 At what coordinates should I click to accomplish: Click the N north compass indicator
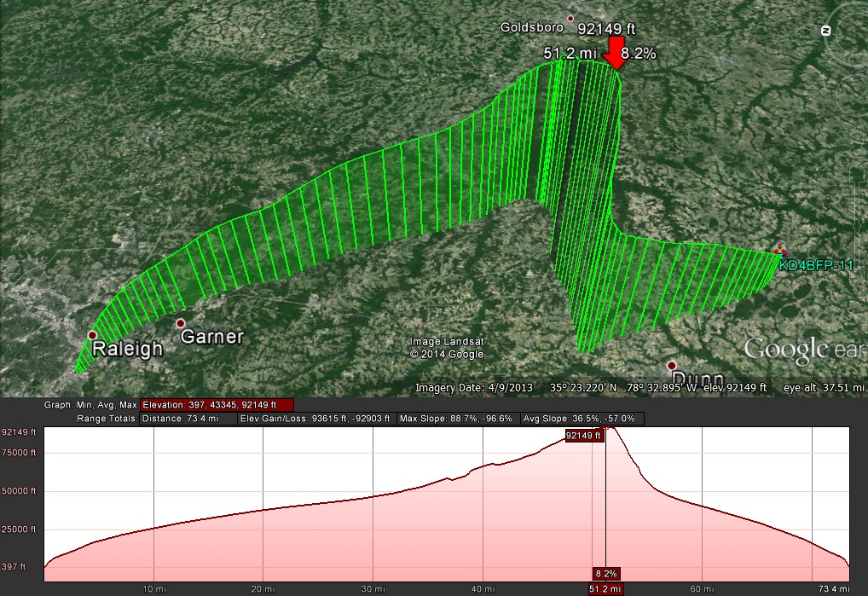coord(825,30)
